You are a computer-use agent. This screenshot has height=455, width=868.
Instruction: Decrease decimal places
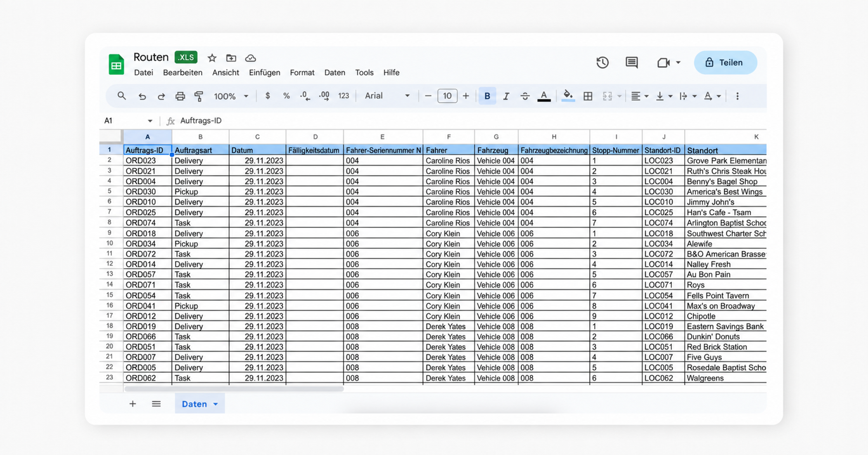coord(305,96)
